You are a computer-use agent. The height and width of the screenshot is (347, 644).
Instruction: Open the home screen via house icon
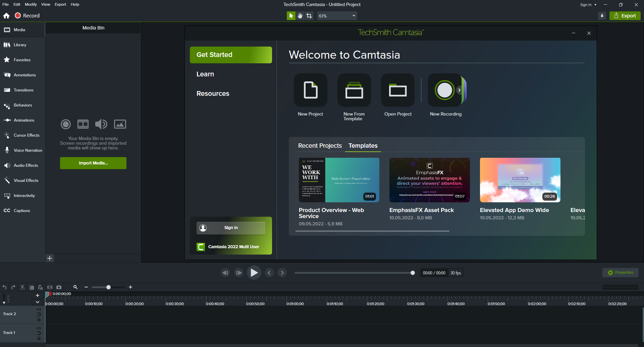click(6, 16)
